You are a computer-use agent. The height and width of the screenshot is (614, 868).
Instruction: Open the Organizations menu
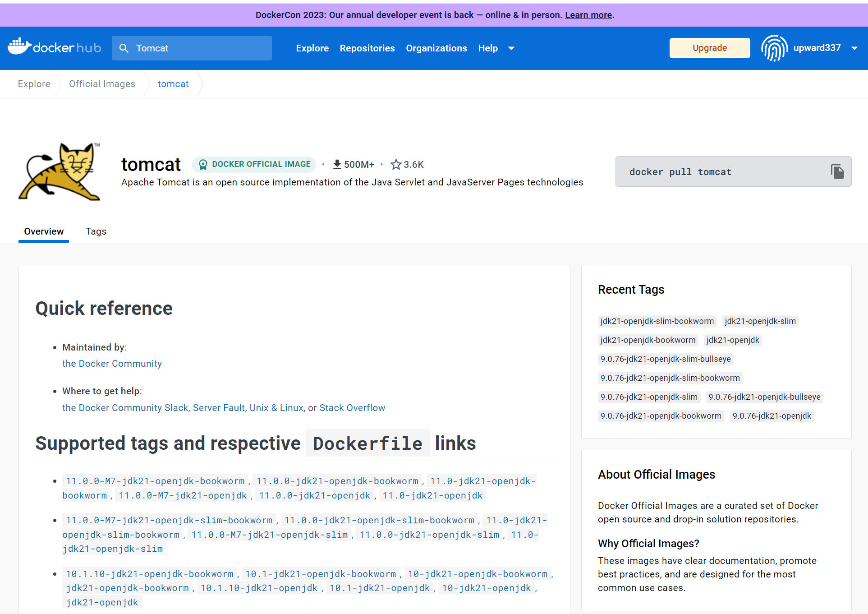pyautogui.click(x=436, y=48)
